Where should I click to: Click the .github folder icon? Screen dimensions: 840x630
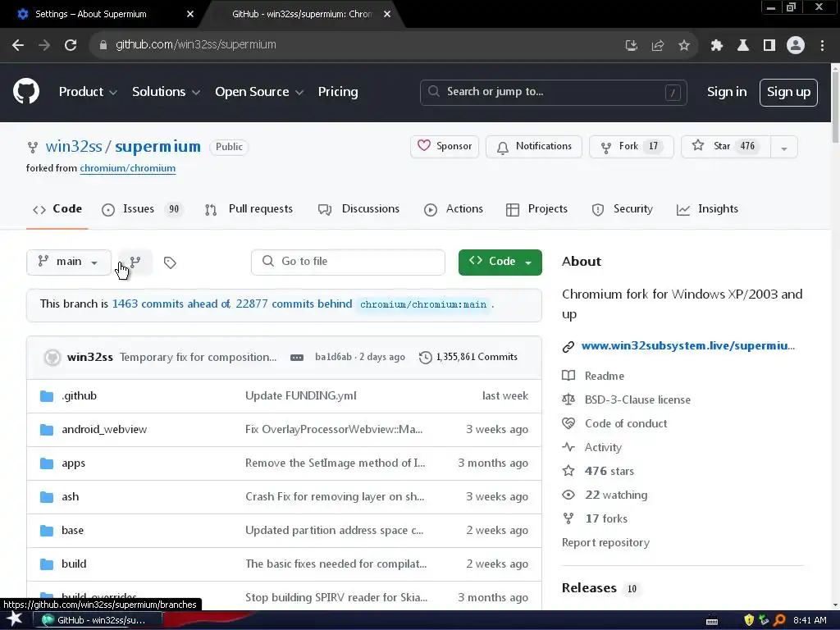[47, 396]
